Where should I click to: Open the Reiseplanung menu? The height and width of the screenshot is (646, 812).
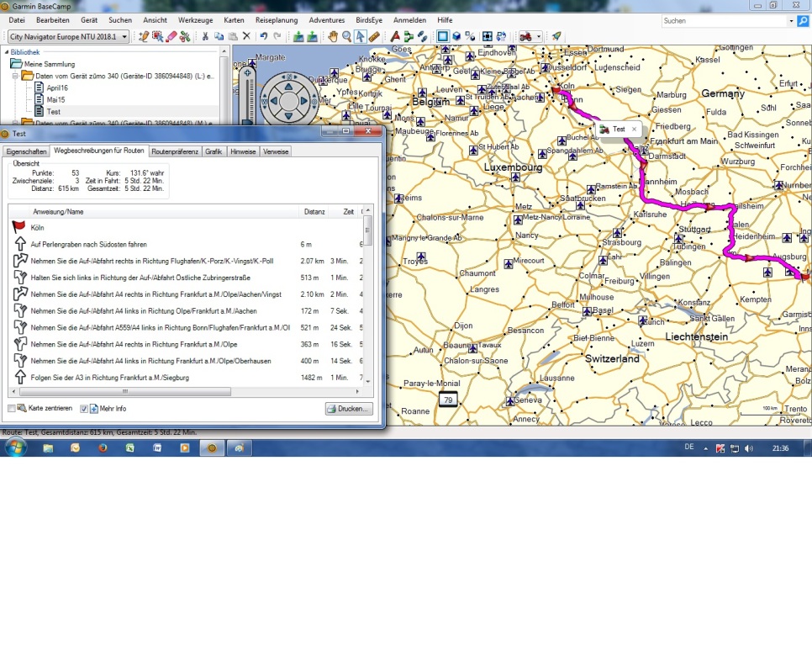pyautogui.click(x=276, y=19)
